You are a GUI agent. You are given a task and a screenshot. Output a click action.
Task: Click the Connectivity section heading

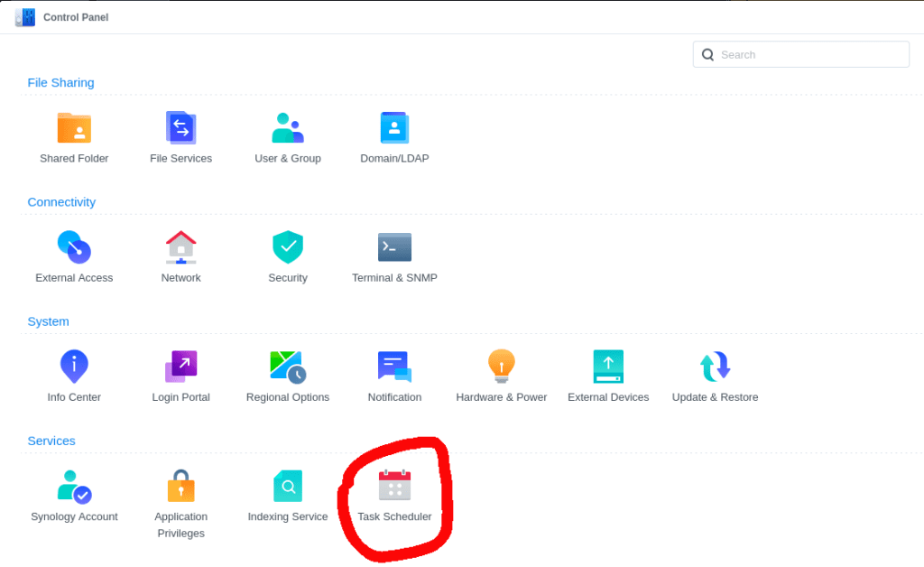tap(61, 202)
